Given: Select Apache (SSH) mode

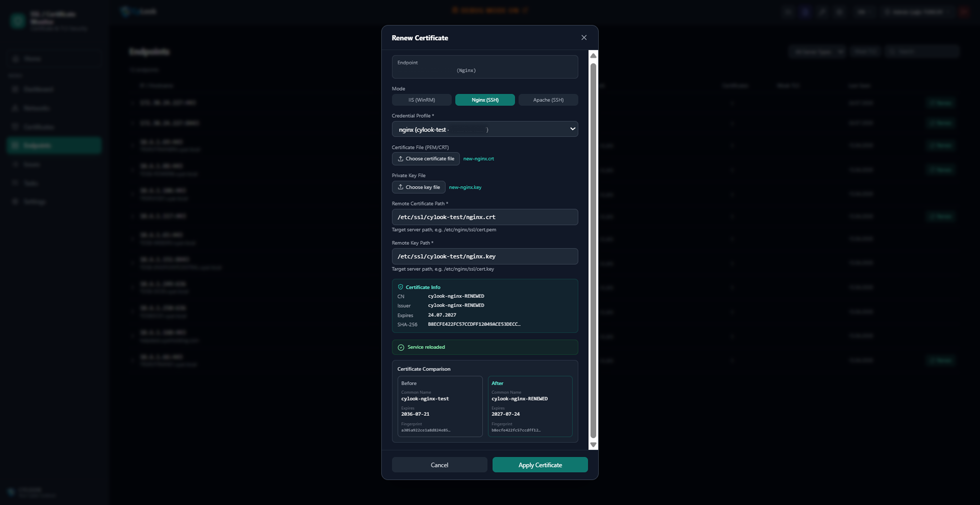Looking at the screenshot, I should 548,100.
